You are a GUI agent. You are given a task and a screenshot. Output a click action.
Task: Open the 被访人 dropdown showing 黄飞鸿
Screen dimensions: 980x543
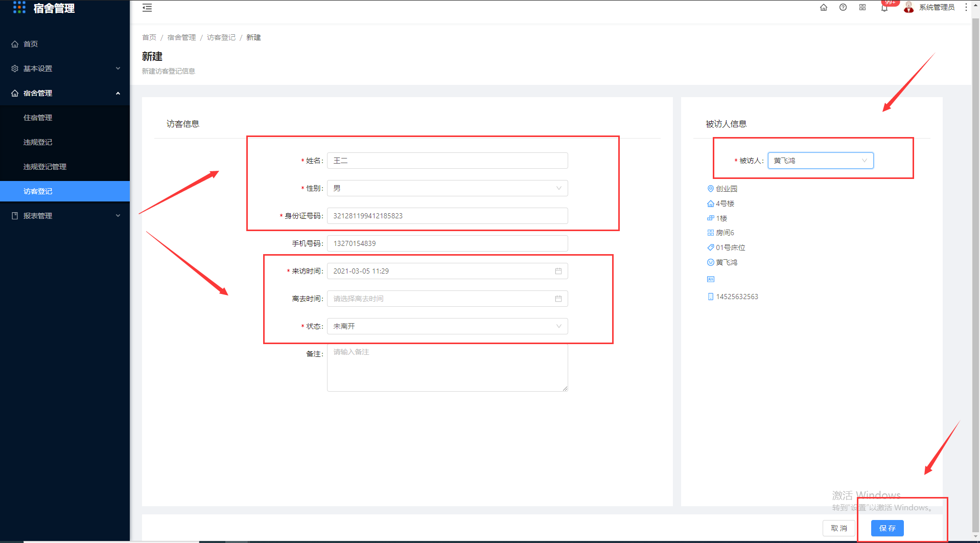821,161
